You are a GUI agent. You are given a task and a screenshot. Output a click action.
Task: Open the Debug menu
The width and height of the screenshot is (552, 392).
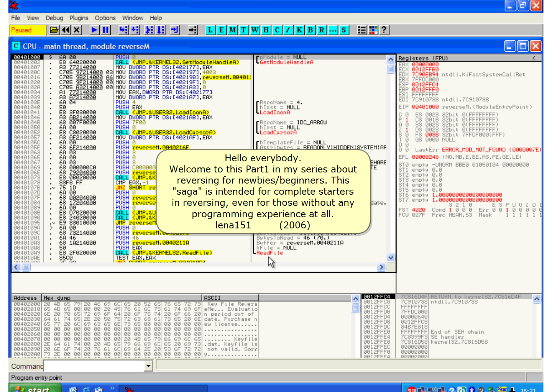pos(54,18)
